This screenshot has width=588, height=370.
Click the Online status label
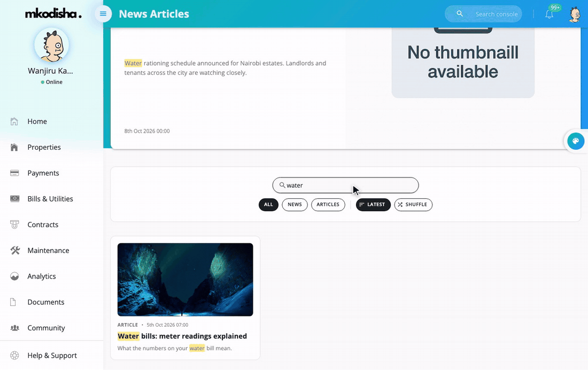52,82
